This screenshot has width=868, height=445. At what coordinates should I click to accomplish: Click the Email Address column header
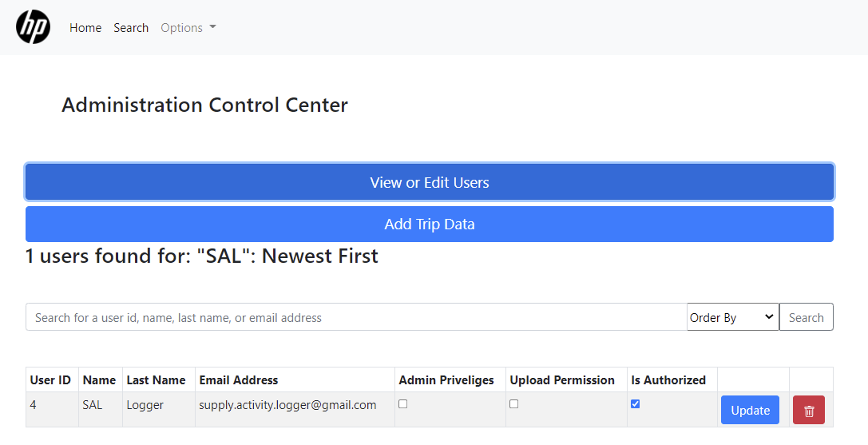239,380
